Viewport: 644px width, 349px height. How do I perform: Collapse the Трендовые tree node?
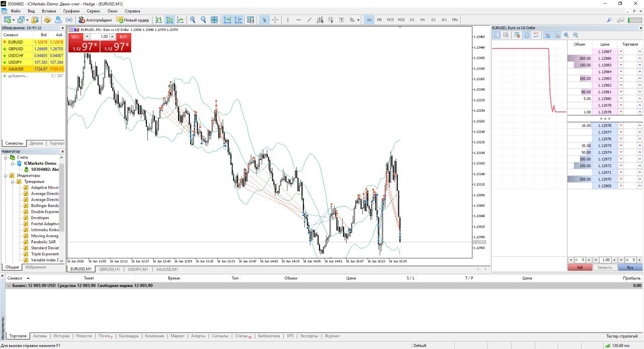[13, 181]
